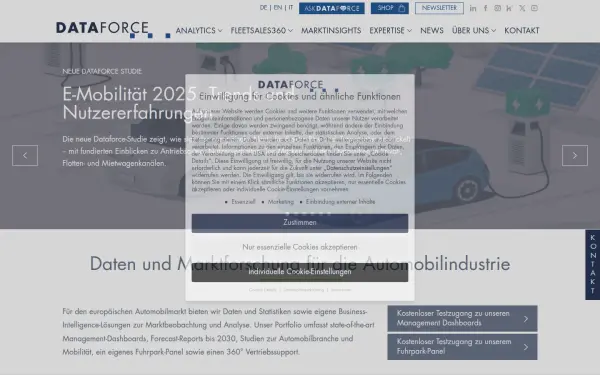Viewport: 600px width, 375px height.
Task: Open the YouTube social icon
Action: click(535, 8)
